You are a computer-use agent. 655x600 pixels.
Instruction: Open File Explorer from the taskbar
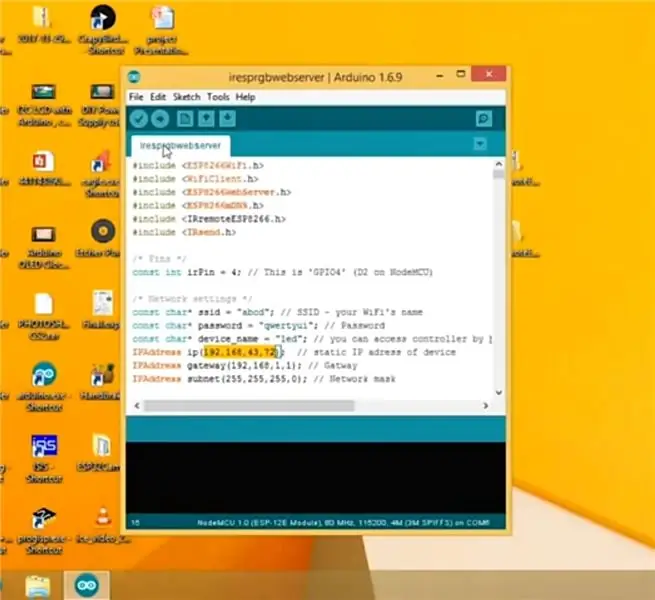pyautogui.click(x=38, y=586)
